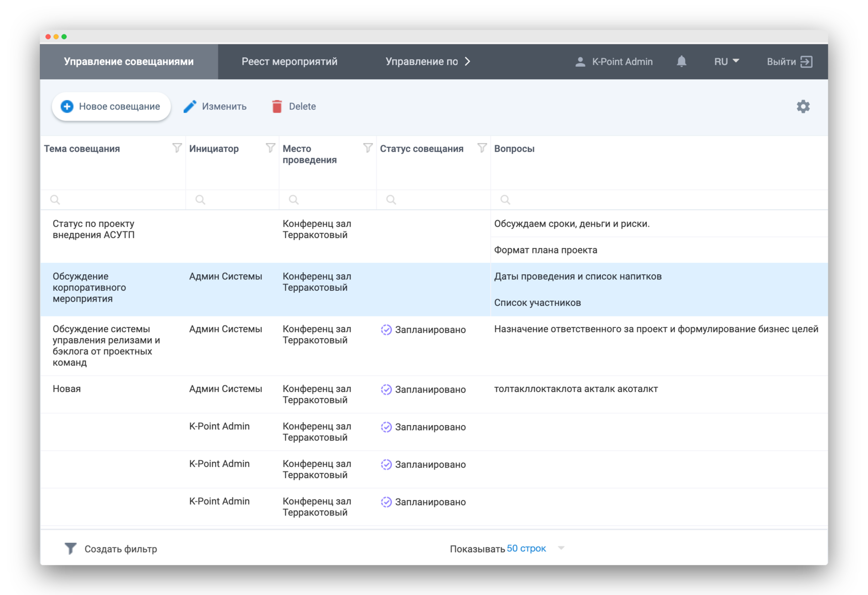Sort by the Тема совещания header
The width and height of the screenshot is (868, 595).
[x=82, y=149]
